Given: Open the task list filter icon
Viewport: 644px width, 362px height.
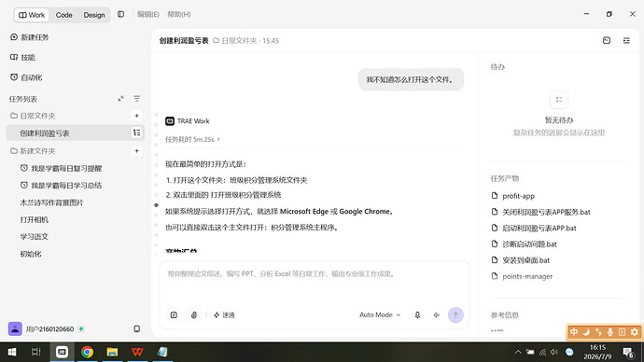Looking at the screenshot, I should [x=137, y=99].
